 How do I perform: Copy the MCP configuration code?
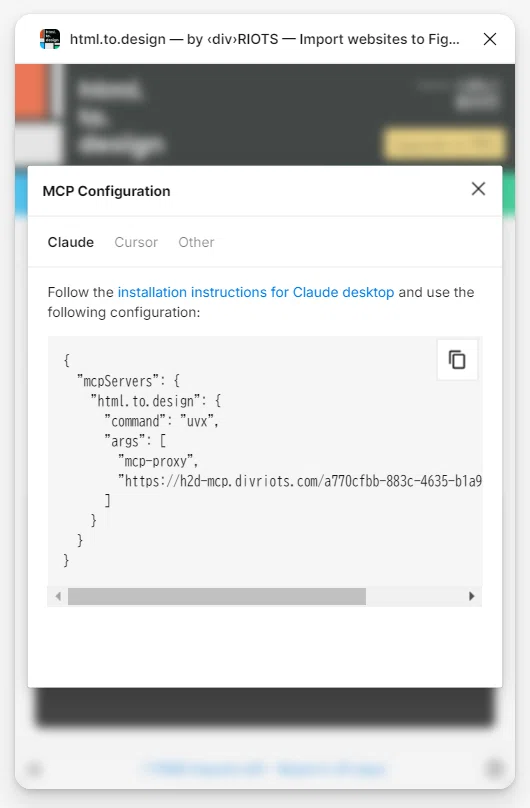[x=457, y=360]
